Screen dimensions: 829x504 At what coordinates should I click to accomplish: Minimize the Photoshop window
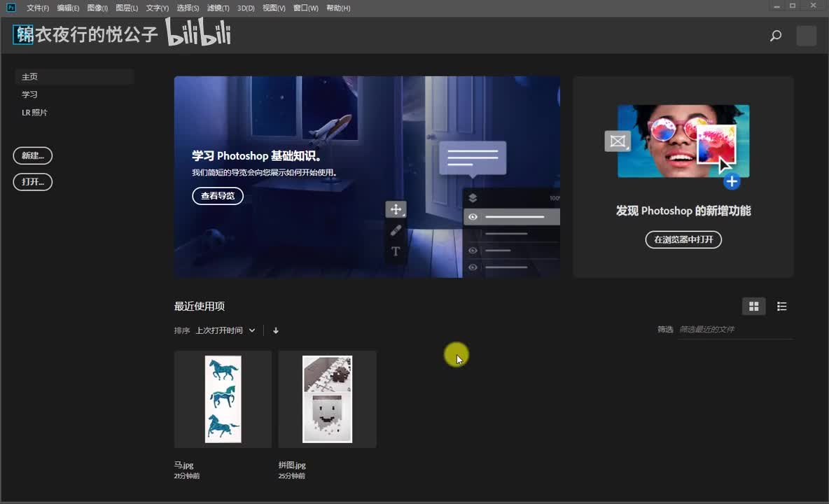coord(776,6)
